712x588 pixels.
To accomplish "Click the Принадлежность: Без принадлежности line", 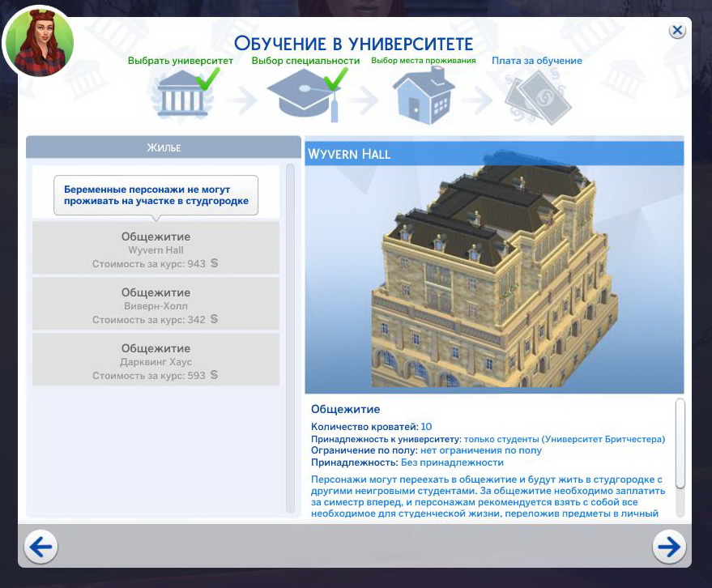I will coord(407,462).
